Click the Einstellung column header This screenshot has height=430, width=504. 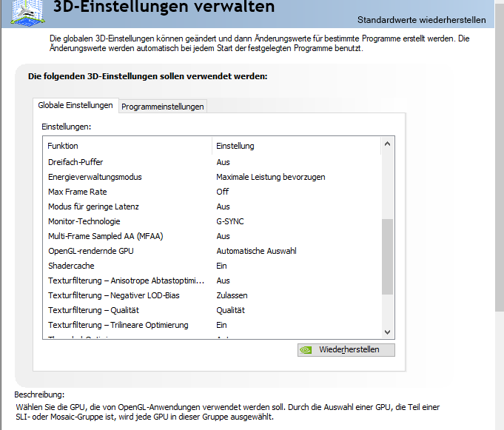coord(297,146)
